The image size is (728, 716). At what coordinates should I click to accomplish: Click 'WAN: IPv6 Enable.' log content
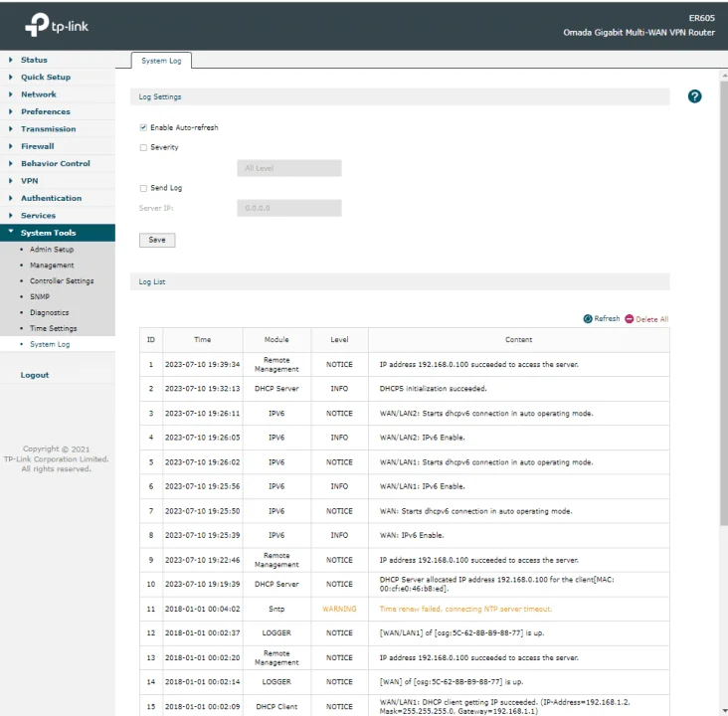click(412, 535)
